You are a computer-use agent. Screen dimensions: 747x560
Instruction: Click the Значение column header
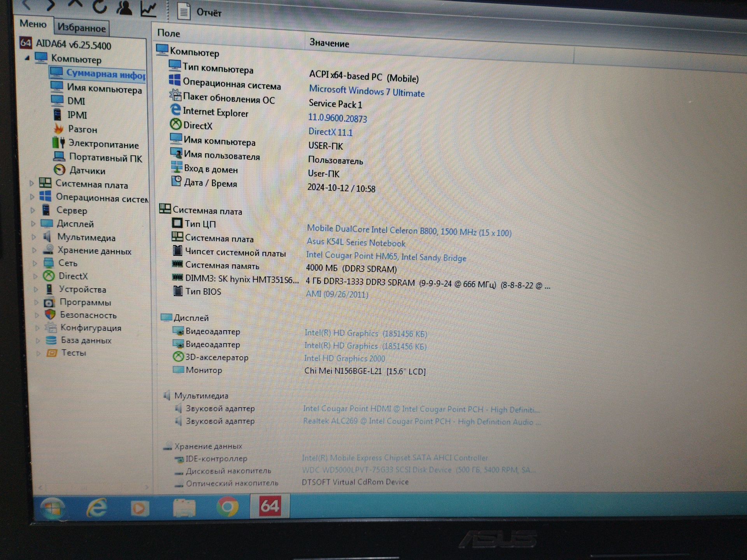(x=329, y=43)
